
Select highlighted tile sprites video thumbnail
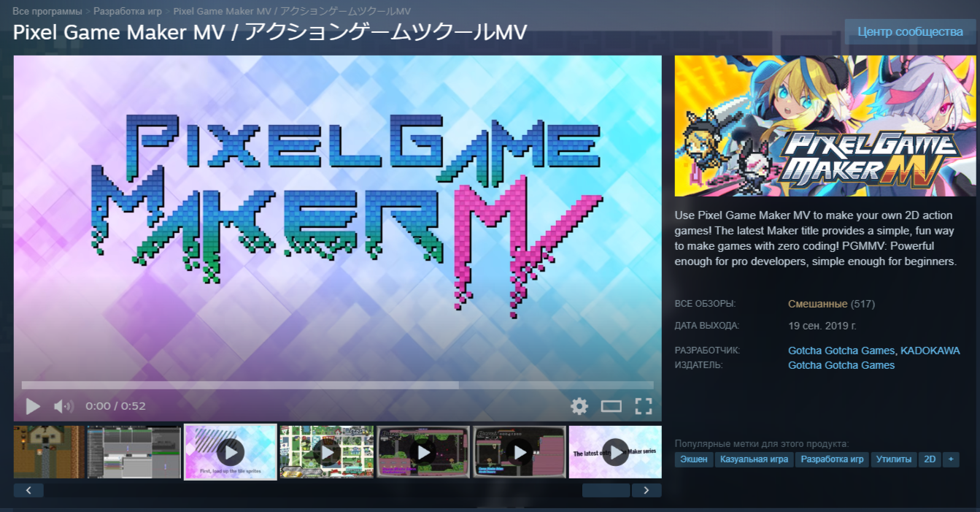(231, 452)
